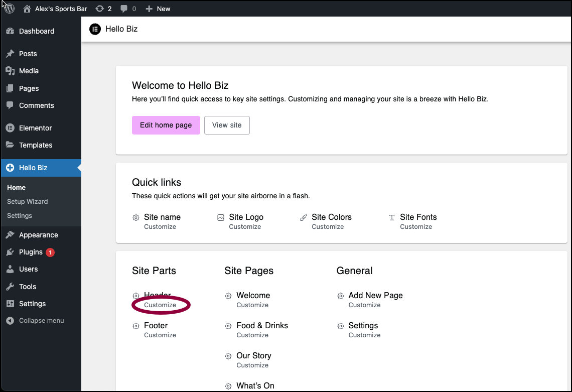The image size is (572, 392).
Task: Click the Hello Biz plus icon in sidebar
Action: [x=10, y=168]
